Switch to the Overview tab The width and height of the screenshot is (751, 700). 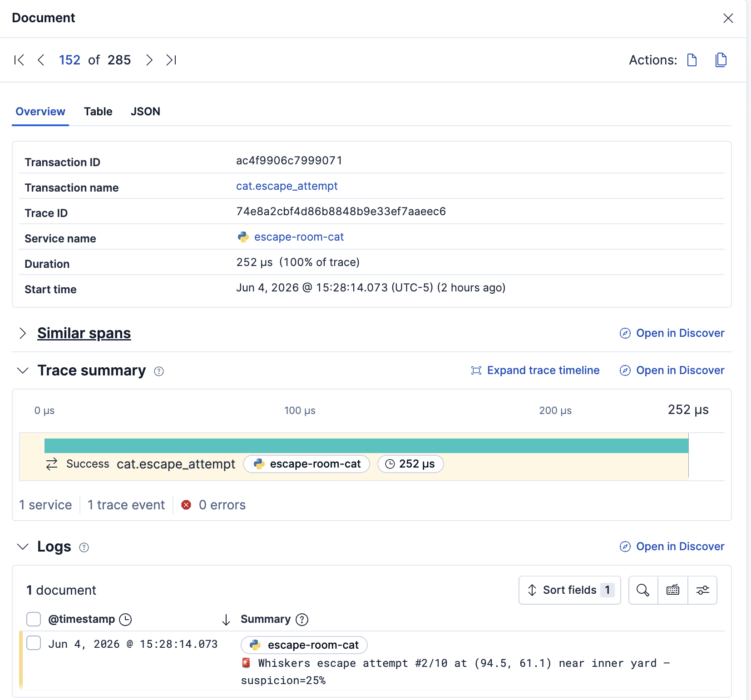click(x=40, y=112)
